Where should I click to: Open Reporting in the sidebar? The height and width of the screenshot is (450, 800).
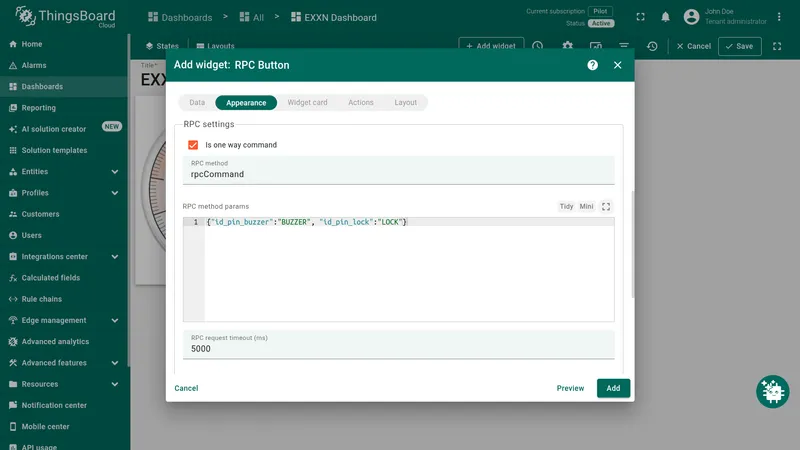(64, 108)
